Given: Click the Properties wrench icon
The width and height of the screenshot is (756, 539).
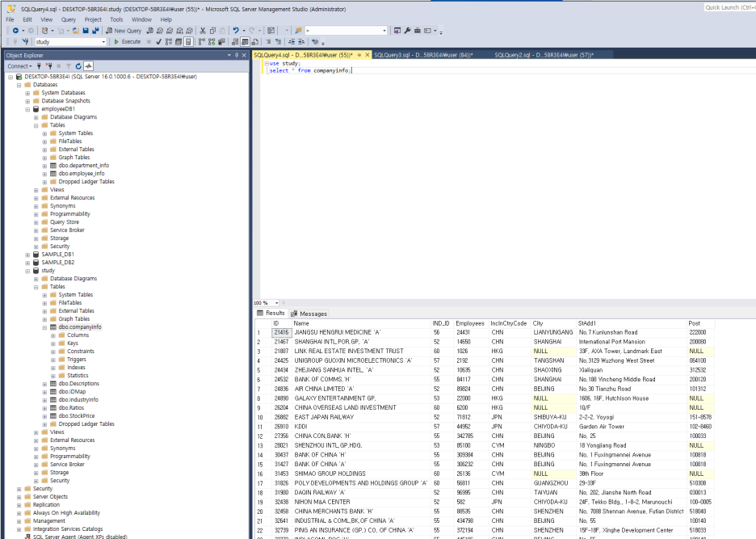Looking at the screenshot, I should point(407,31).
